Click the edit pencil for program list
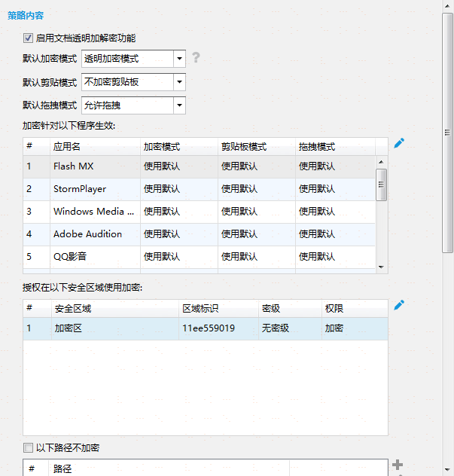 (x=399, y=143)
